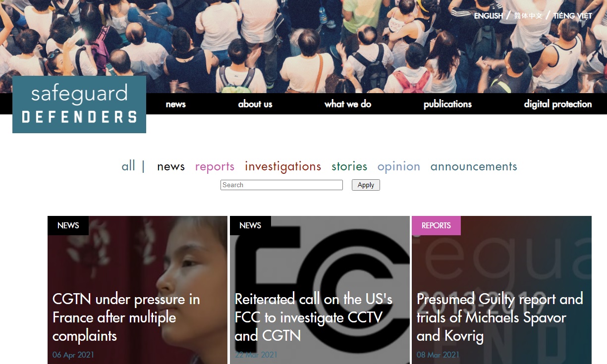Switch language to Tiếng Việt
Image resolution: width=607 pixels, height=364 pixels.
[x=573, y=16]
